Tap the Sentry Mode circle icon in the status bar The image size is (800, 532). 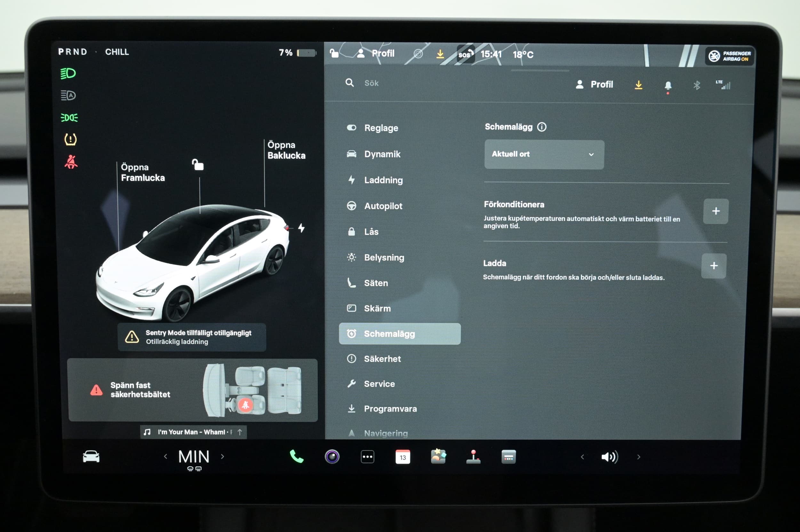418,54
